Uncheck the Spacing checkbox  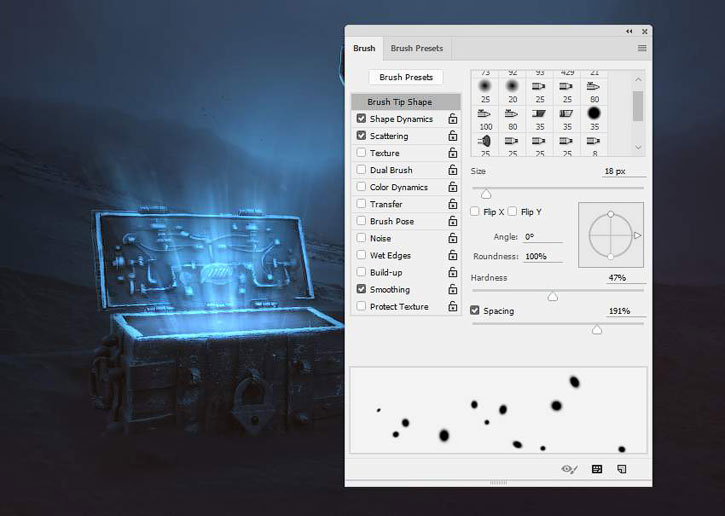[474, 310]
